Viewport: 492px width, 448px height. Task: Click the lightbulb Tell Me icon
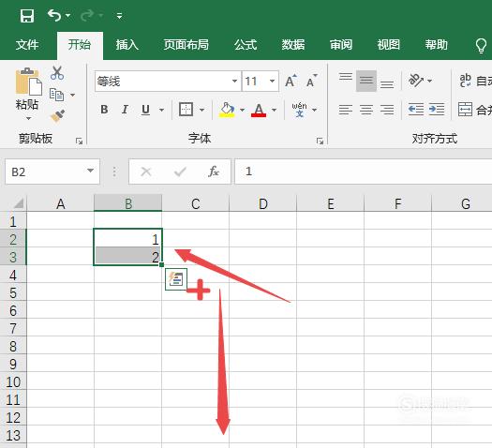pyautogui.click(x=481, y=46)
